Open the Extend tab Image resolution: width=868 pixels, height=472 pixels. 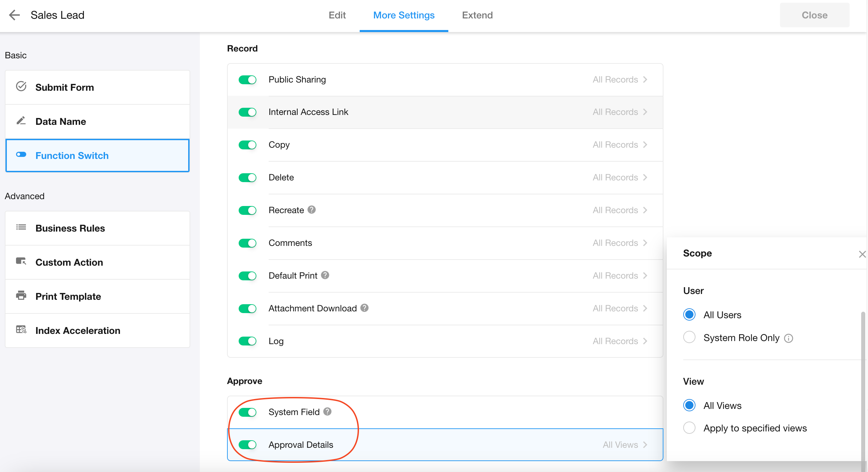477,15
